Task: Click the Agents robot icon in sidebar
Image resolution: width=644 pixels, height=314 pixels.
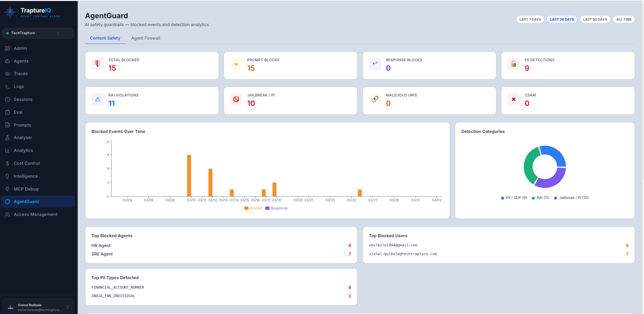Action: coord(7,61)
